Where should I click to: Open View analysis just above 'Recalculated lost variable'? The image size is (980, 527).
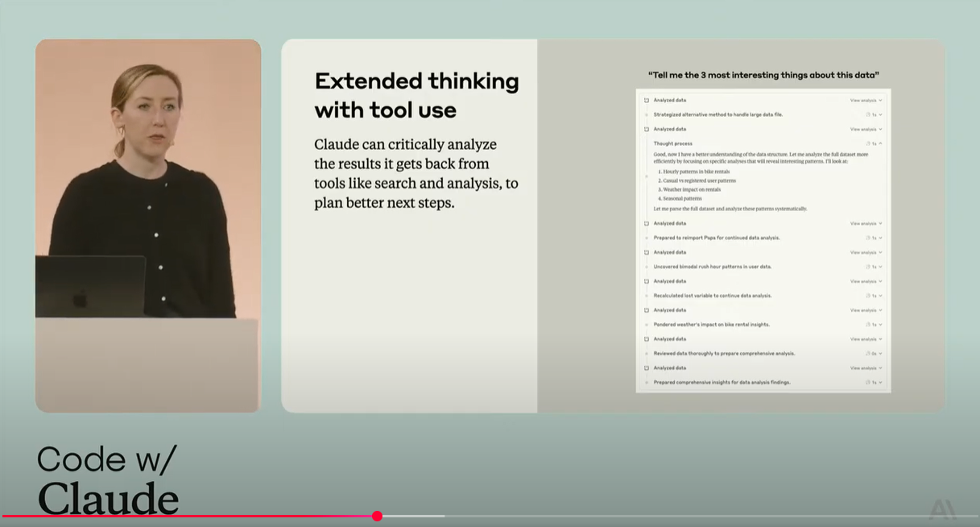click(x=866, y=281)
